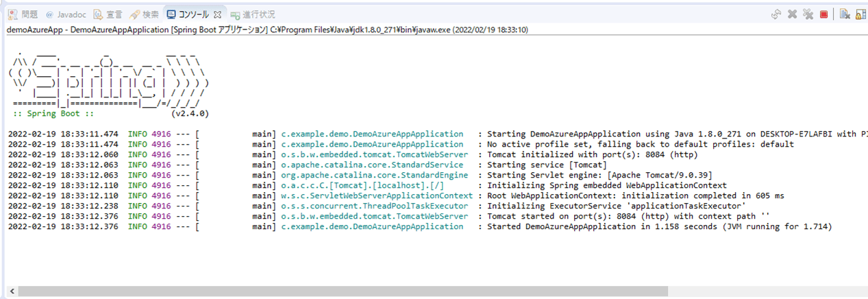Image resolution: width=868 pixels, height=299 pixels.
Task: Close the コンソール tab with its X
Action: click(217, 14)
